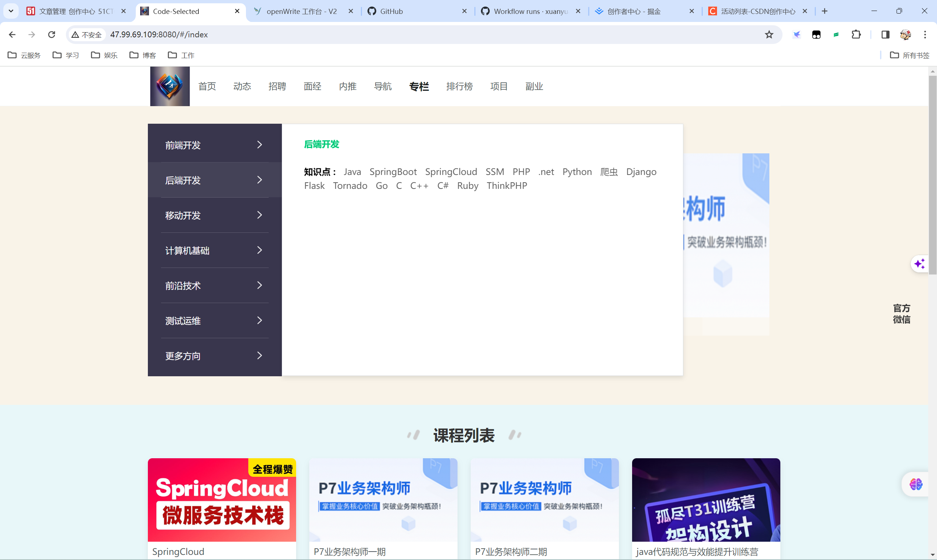Click the Django knowledge point link

[x=641, y=172]
